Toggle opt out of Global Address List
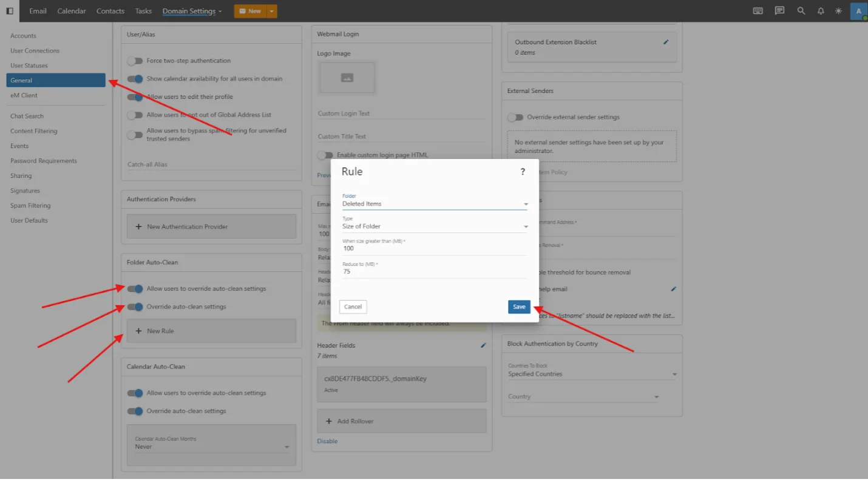 tap(135, 115)
